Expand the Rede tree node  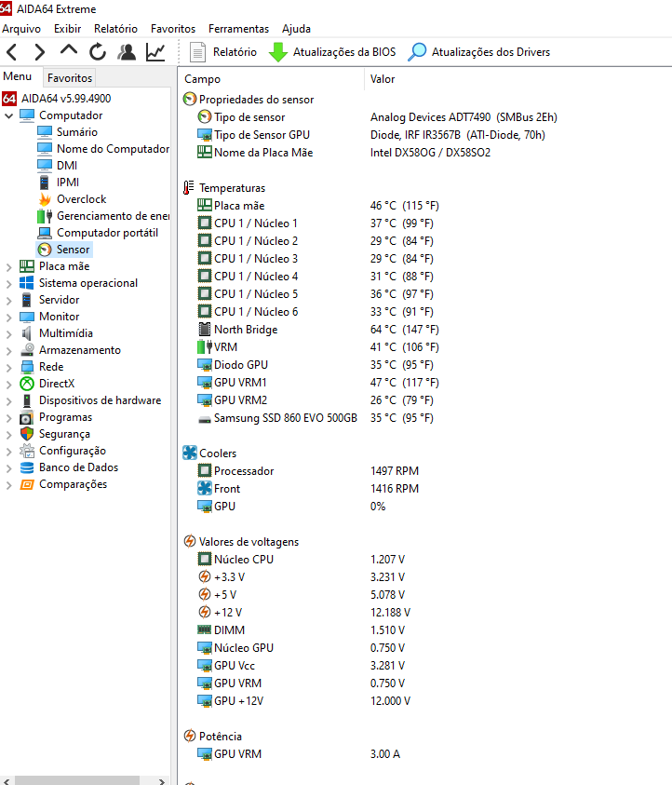pyautogui.click(x=8, y=368)
